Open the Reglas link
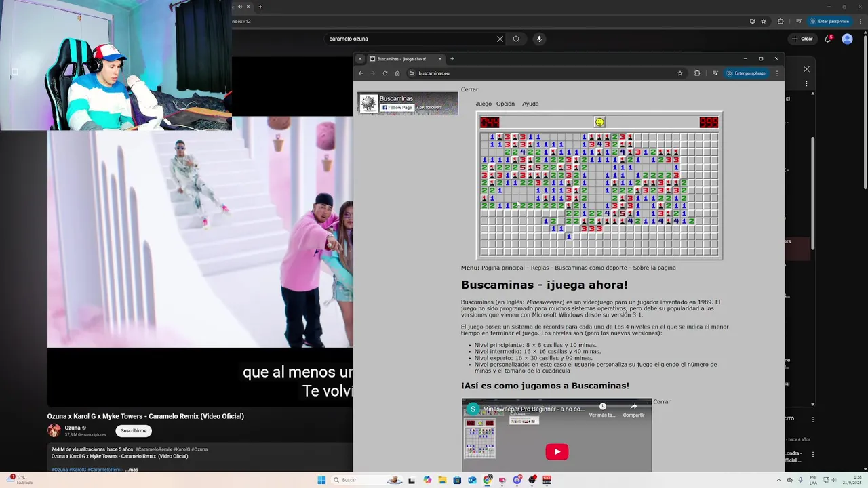 pos(540,268)
